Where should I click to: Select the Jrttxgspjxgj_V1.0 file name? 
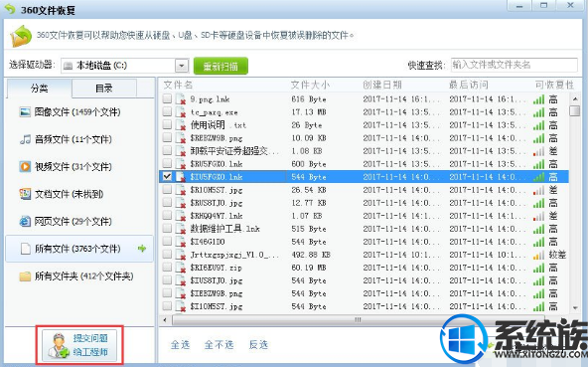tap(234, 255)
